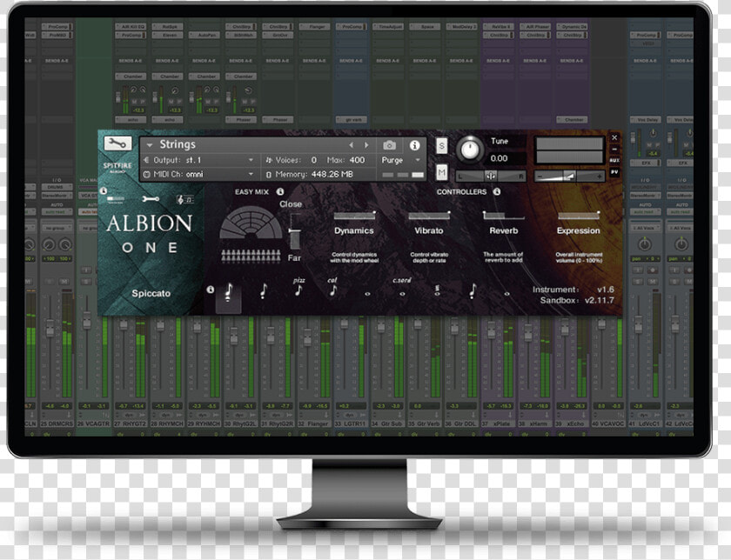Select the last short-note articulation icon
This screenshot has height=560, width=731.
tap(473, 291)
